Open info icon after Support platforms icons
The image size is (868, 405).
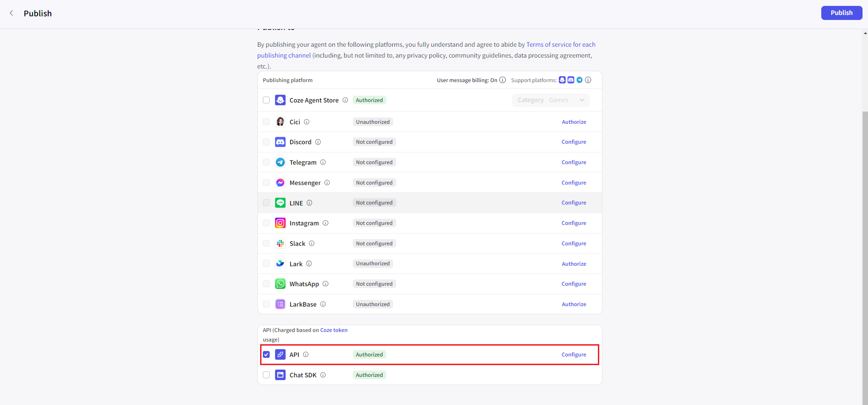click(588, 80)
